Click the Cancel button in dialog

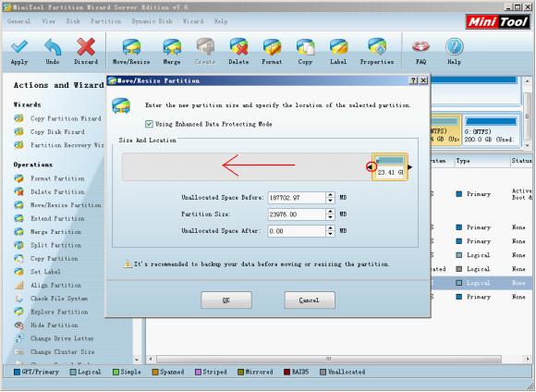click(310, 300)
